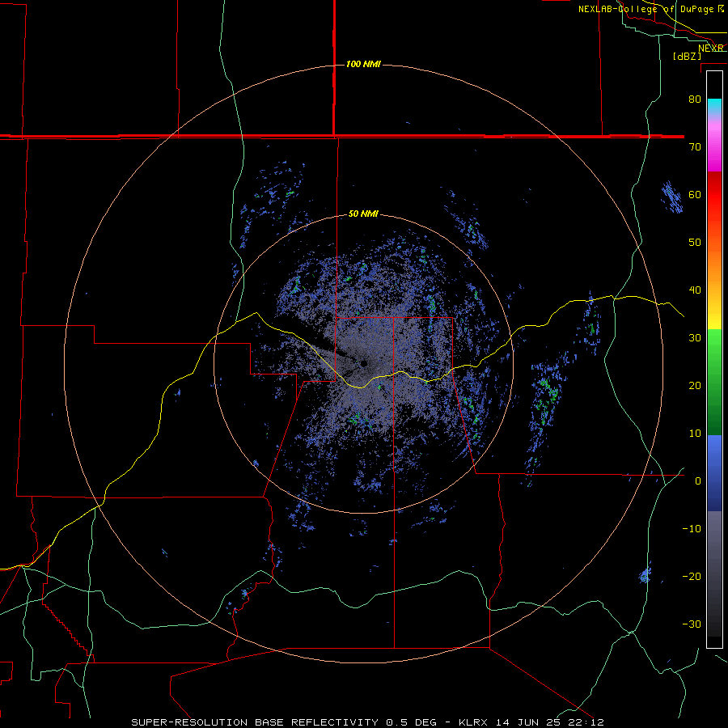The image size is (728, 728).
Task: Click the Super-Resolution Base Reflectivity caption
Action: click(368, 722)
